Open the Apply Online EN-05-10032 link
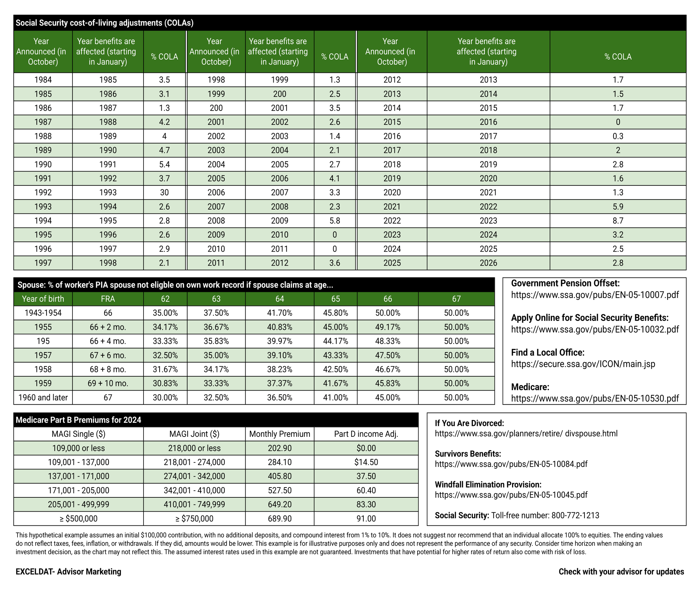Screen dimensions: 700x595 595,330
